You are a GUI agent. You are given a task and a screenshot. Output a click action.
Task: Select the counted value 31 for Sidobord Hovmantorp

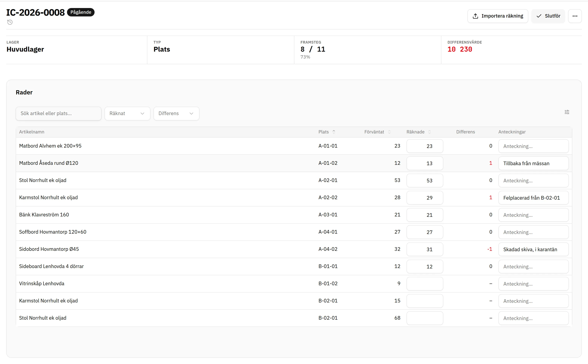coord(425,249)
